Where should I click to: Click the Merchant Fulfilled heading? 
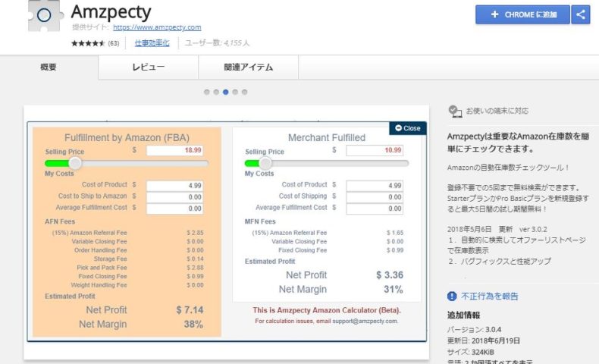[327, 137]
